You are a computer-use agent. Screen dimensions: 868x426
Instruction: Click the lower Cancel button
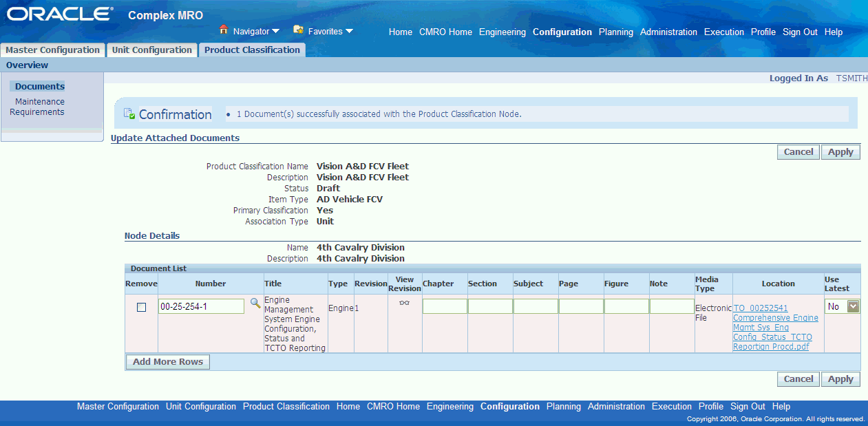click(798, 379)
